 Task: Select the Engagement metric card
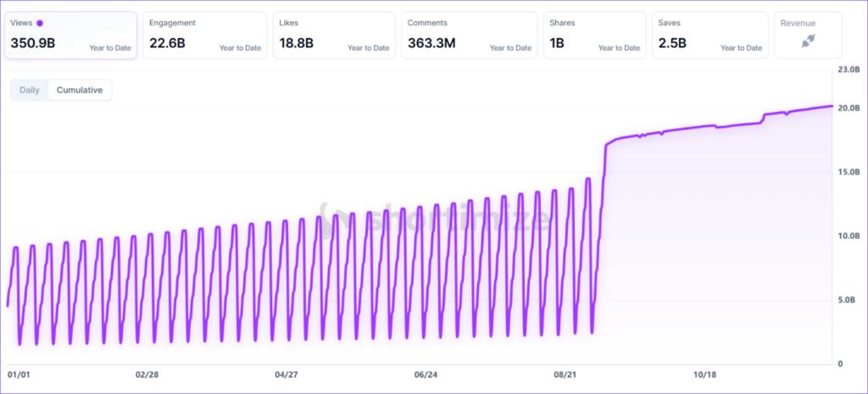click(204, 36)
